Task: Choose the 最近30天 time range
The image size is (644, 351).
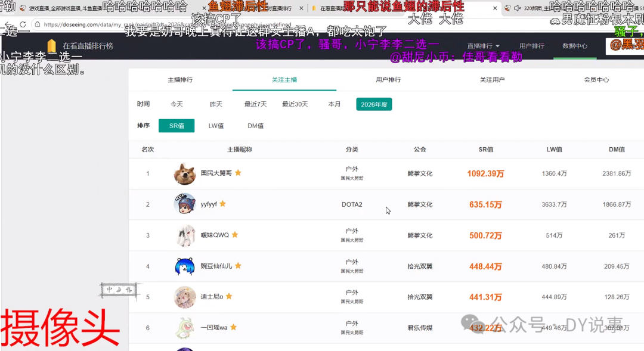Action: coord(295,104)
